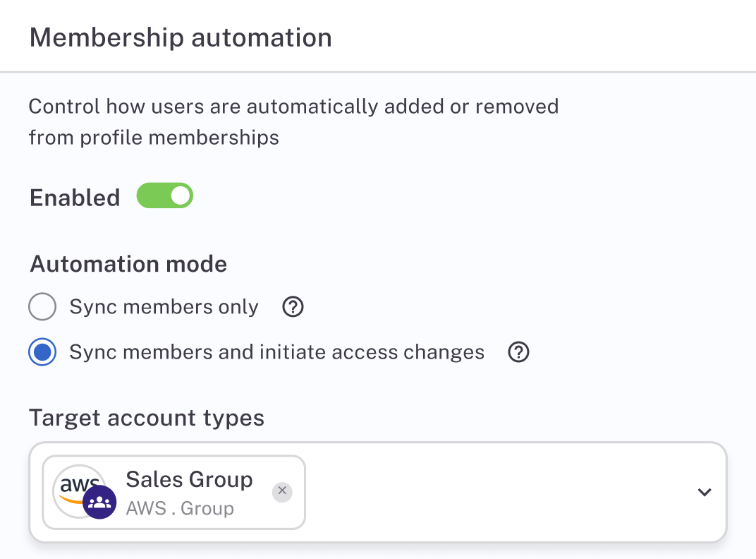Click the people silhouette icon overlapping the AWS logo
756x559 pixels.
point(99,503)
